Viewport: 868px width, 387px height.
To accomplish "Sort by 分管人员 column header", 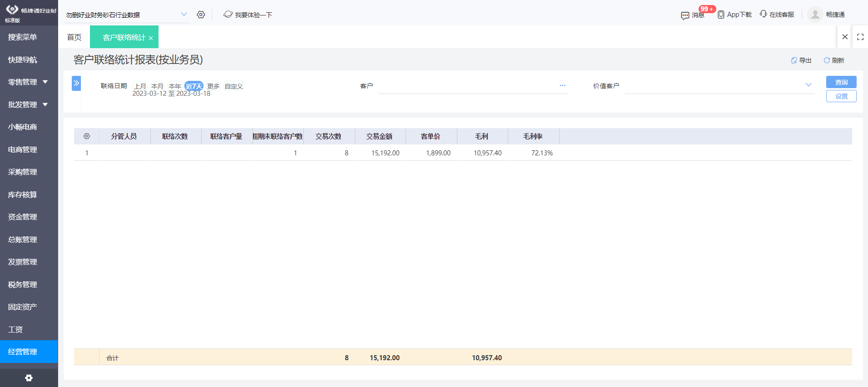I will (x=124, y=136).
